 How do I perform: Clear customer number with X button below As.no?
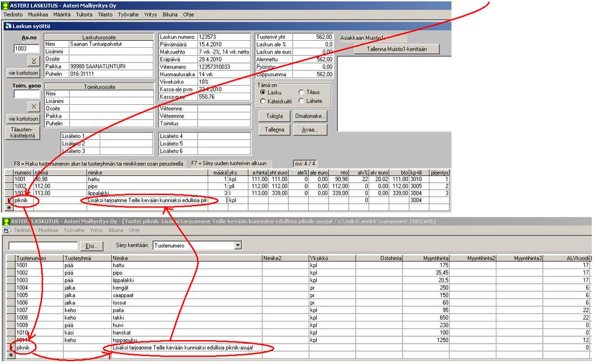point(34,61)
